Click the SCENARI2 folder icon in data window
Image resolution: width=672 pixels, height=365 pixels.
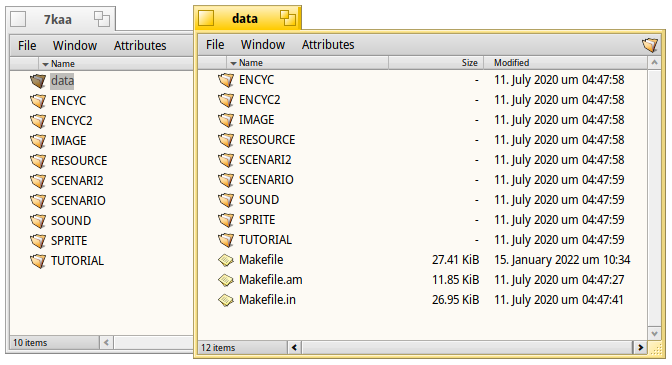pyautogui.click(x=226, y=160)
